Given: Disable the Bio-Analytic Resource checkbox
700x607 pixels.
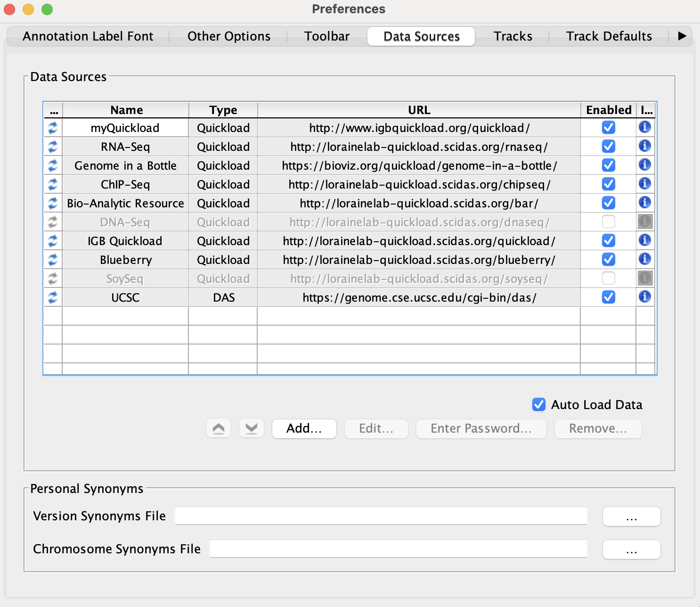Looking at the screenshot, I should (x=609, y=203).
